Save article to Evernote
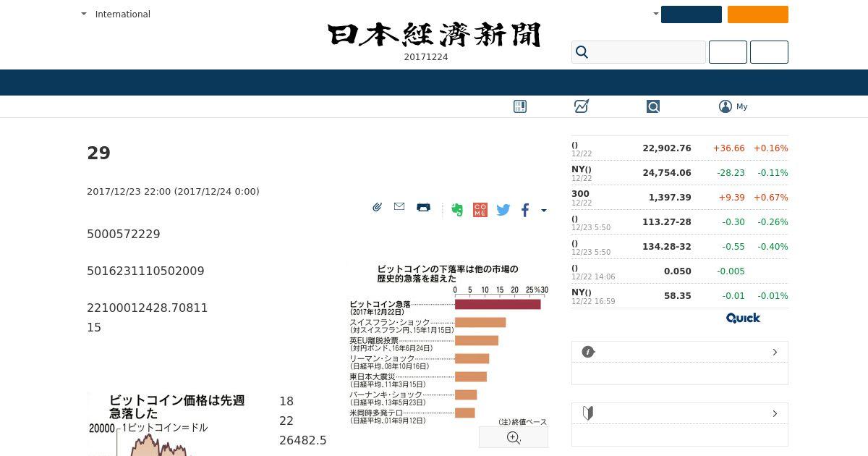Screen dimensions: 868x456 (457, 210)
